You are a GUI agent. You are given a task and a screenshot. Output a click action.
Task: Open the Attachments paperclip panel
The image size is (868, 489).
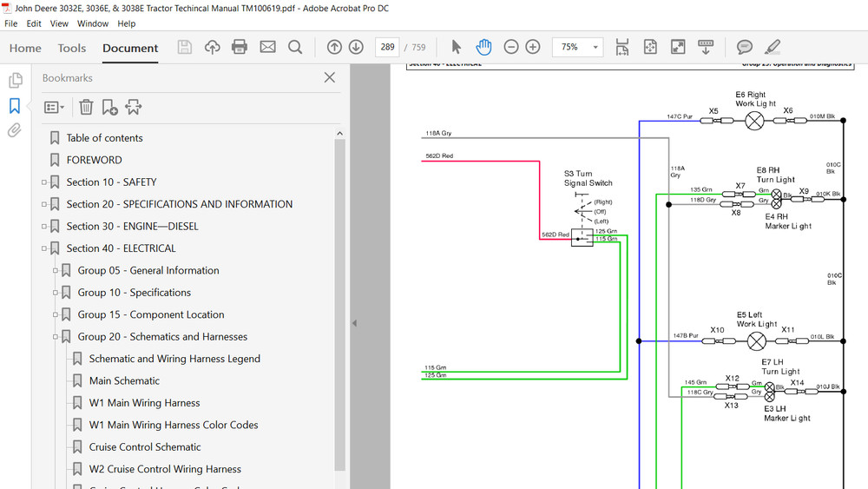tap(15, 130)
